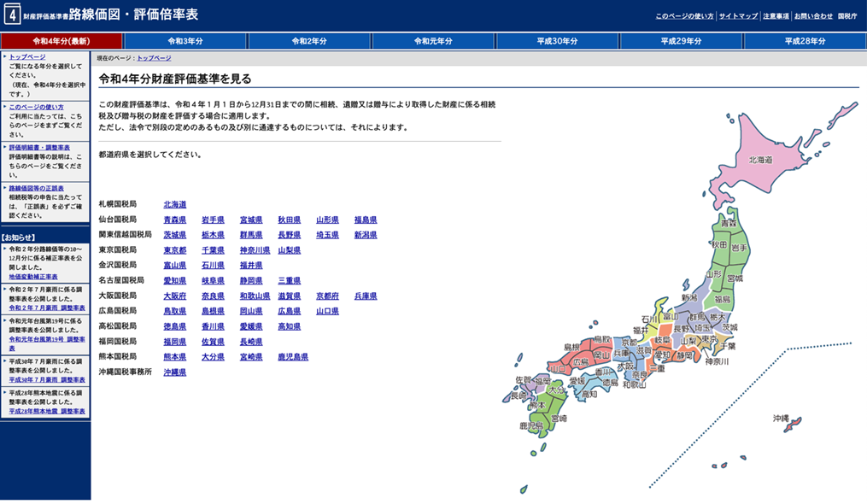This screenshot has height=504, width=867.
Task: Open the お問い合わせ link
Action: click(x=813, y=16)
